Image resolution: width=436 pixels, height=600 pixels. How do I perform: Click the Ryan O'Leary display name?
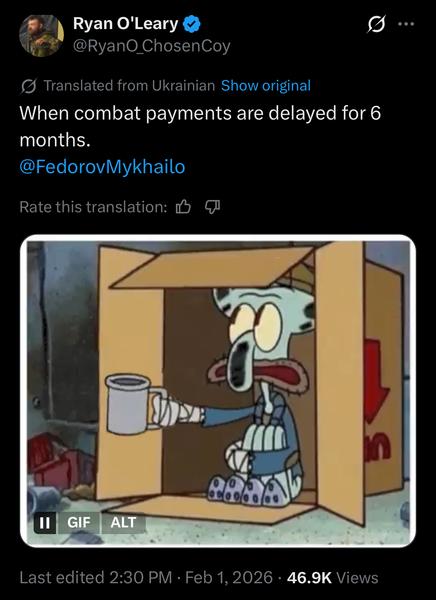pyautogui.click(x=126, y=24)
